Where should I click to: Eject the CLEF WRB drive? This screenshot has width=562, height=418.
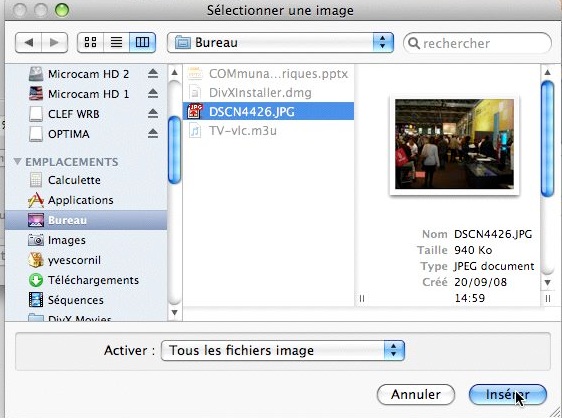[153, 114]
